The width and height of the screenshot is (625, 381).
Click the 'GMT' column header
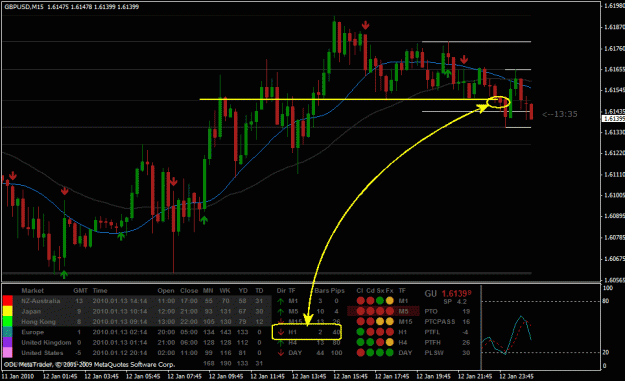click(80, 291)
